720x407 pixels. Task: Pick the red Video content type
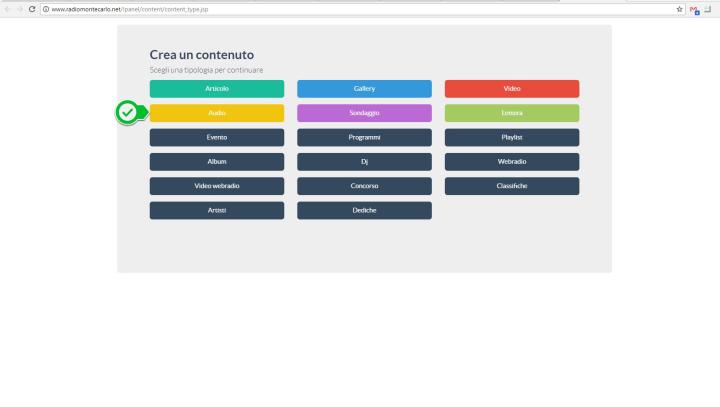point(512,89)
